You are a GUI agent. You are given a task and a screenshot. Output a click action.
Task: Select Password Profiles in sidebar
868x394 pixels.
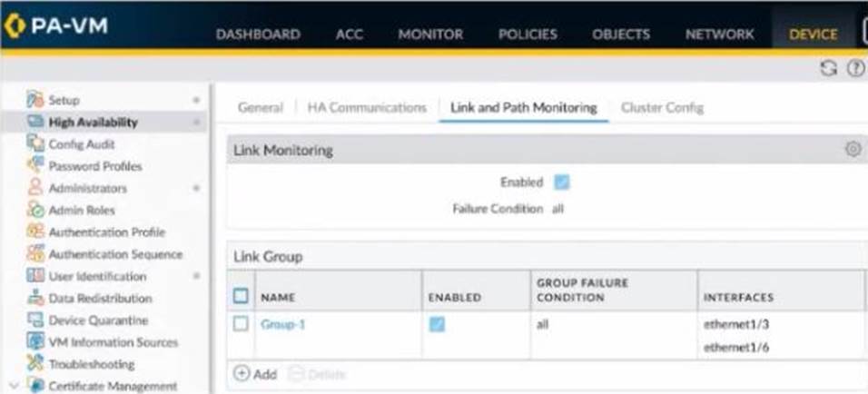coord(94,166)
